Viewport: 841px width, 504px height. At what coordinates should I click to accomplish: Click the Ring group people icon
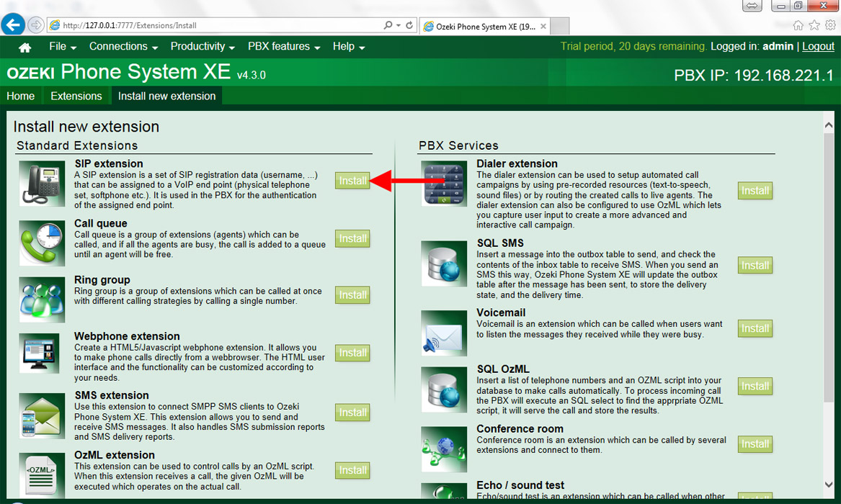[x=42, y=299]
